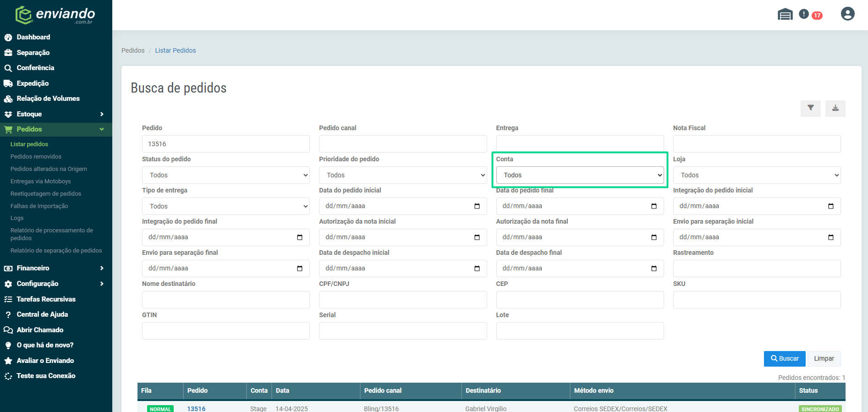
Task: Expand the Estoque menu
Action: point(56,114)
